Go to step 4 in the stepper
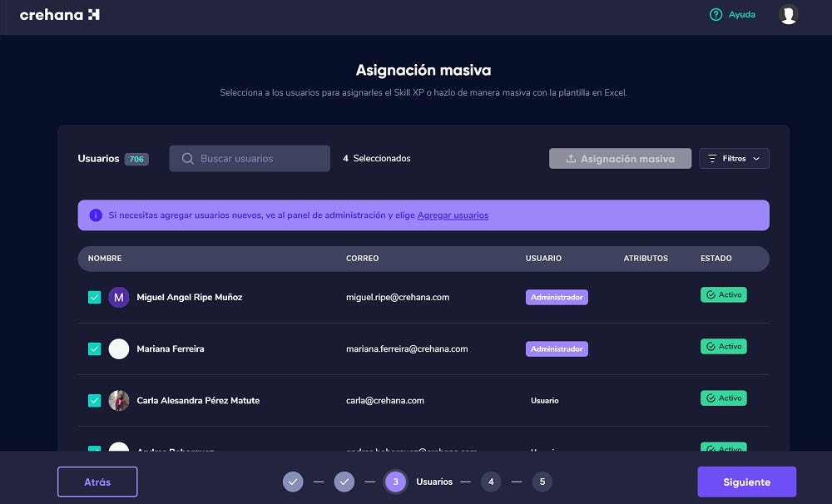Screen dimensions: 832x504 pyautogui.click(x=491, y=482)
